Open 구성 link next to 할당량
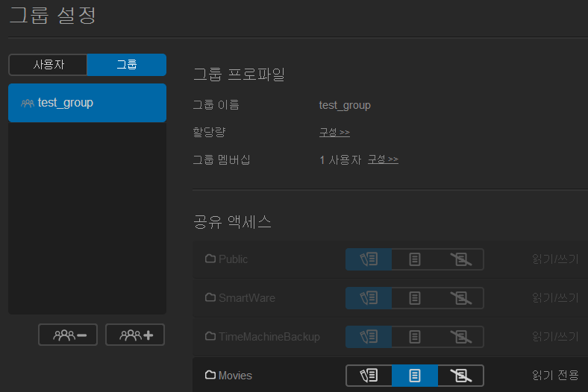Screen dimensions: 588x392 pyautogui.click(x=334, y=133)
